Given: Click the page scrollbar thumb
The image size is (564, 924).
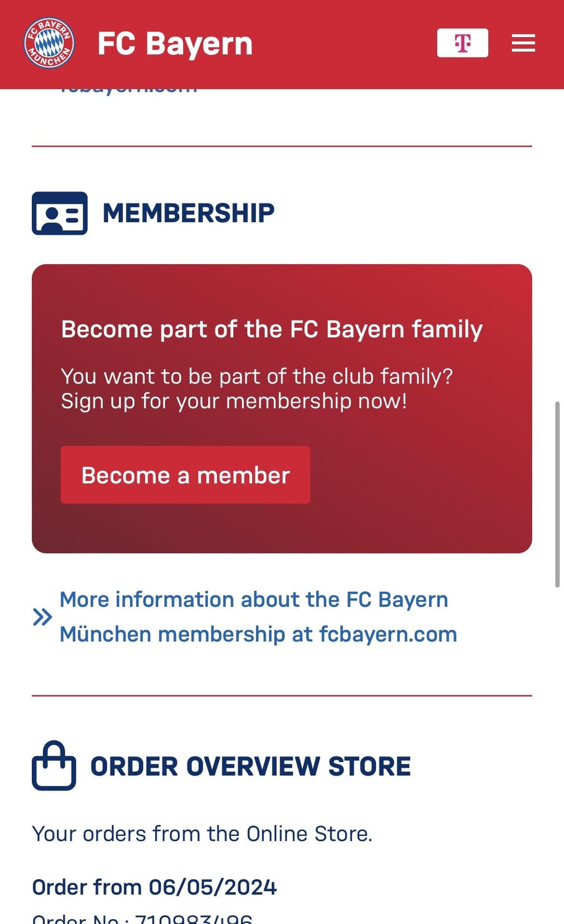Looking at the screenshot, I should 557,494.
